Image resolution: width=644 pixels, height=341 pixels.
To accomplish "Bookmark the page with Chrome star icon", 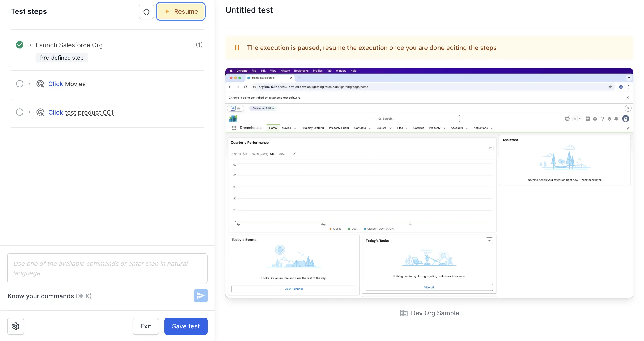I will (610, 87).
